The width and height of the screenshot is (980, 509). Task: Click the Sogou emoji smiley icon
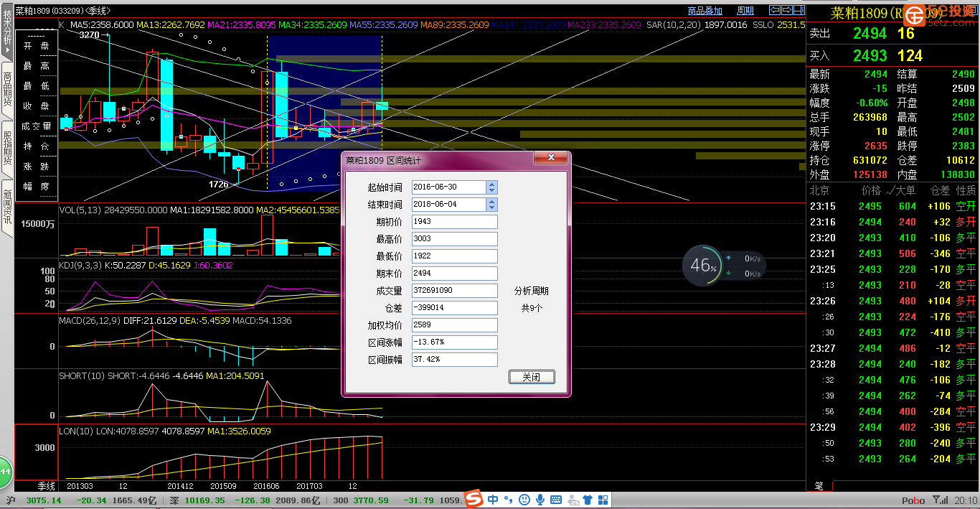pyautogui.click(x=524, y=500)
